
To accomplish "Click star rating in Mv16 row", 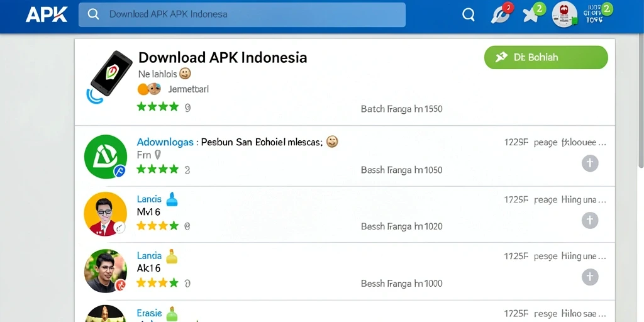I will [158, 226].
